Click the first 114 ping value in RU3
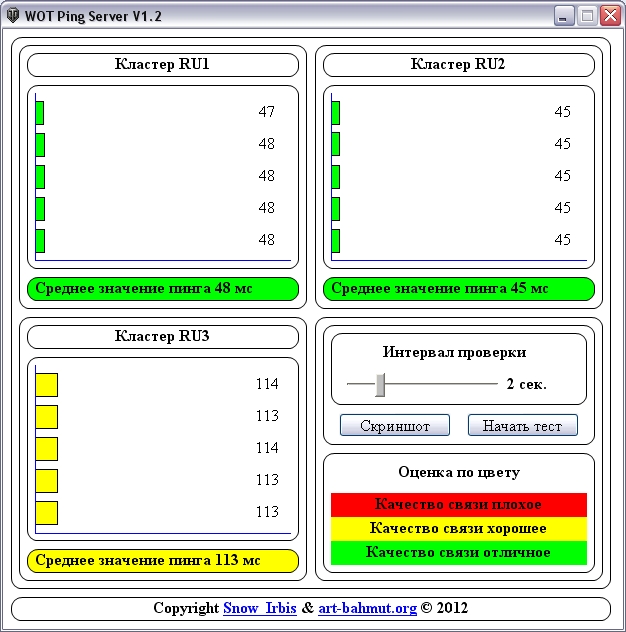 point(267,384)
